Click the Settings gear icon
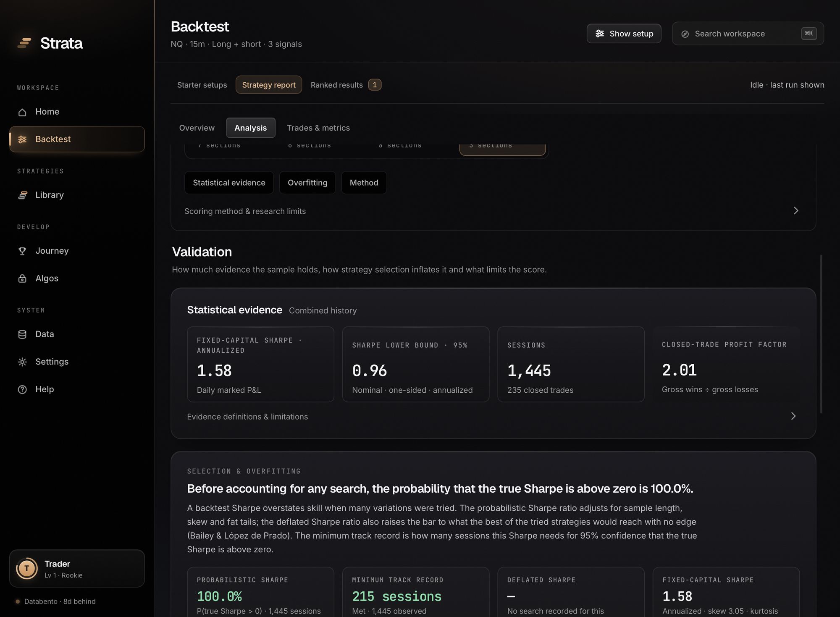Viewport: 840px width, 617px height. tap(22, 362)
